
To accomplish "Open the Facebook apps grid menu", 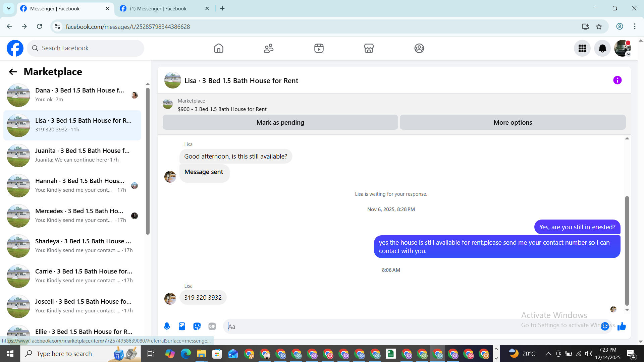I will click(582, 48).
